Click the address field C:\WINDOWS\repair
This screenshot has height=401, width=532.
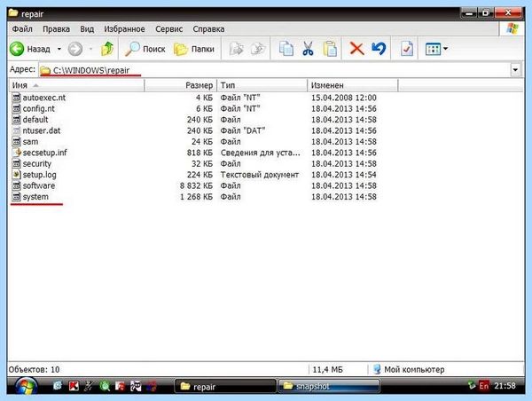[x=274, y=70]
